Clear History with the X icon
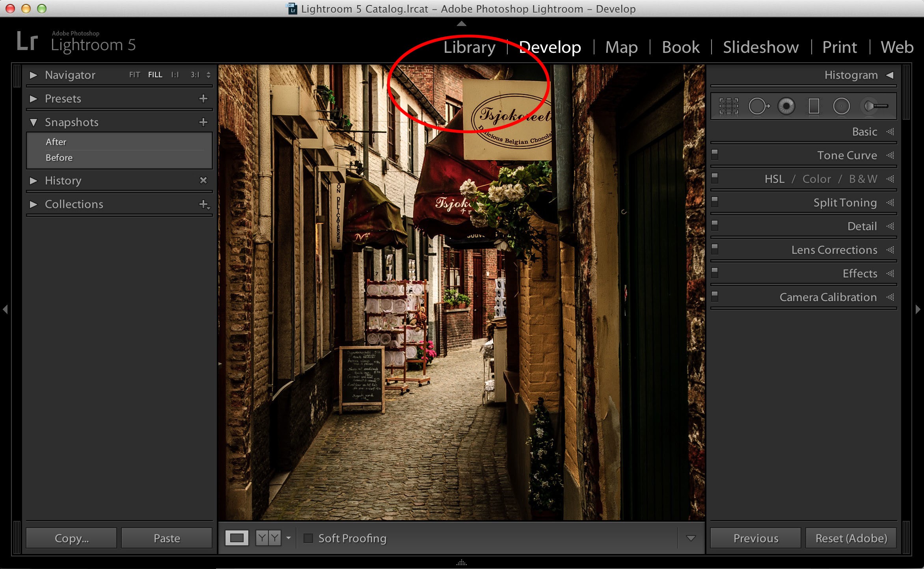 click(203, 180)
